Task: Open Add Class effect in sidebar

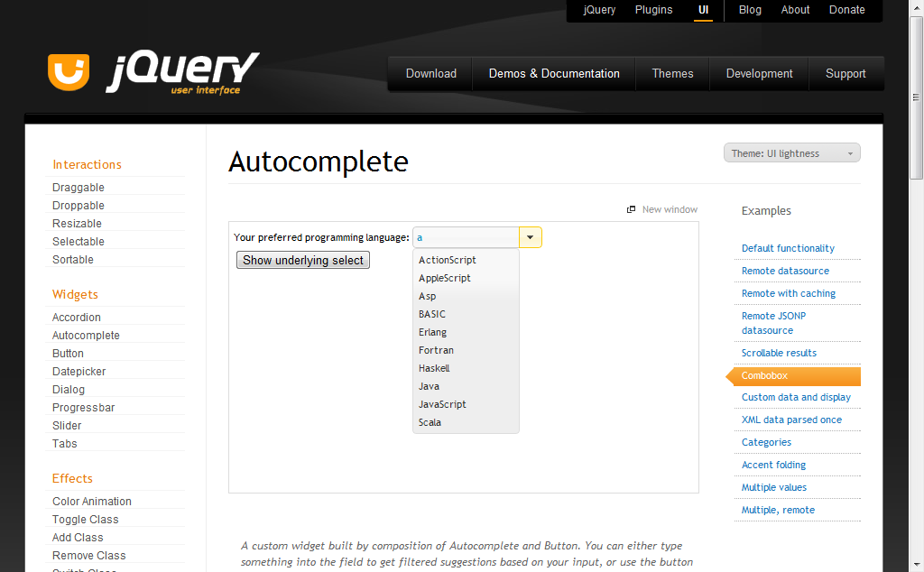Action: pos(78,538)
